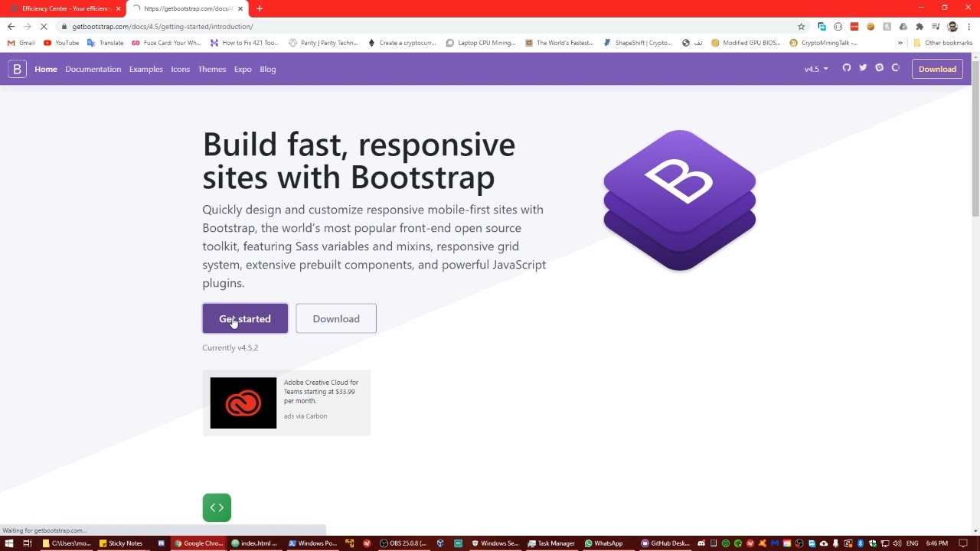Click the ENG language indicator
The image size is (980, 551).
912,543
